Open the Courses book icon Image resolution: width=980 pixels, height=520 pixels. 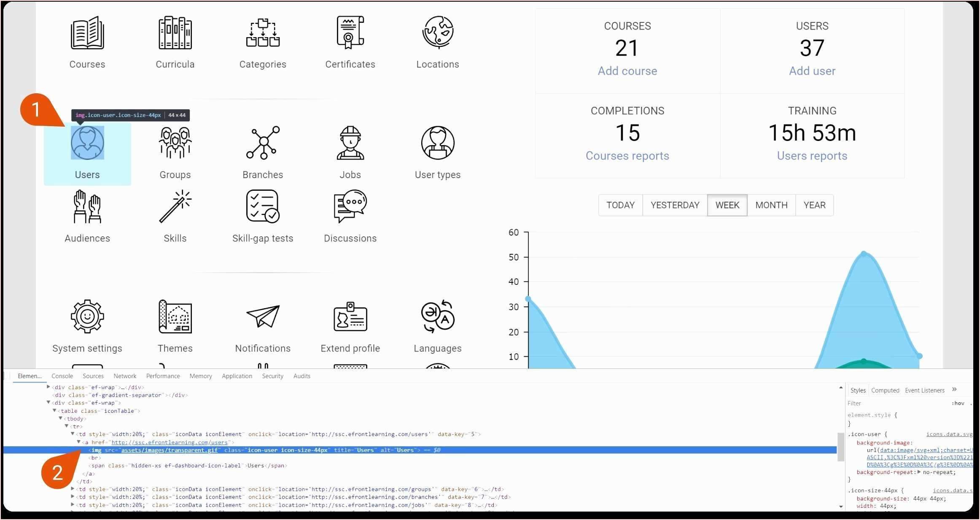[x=87, y=33]
